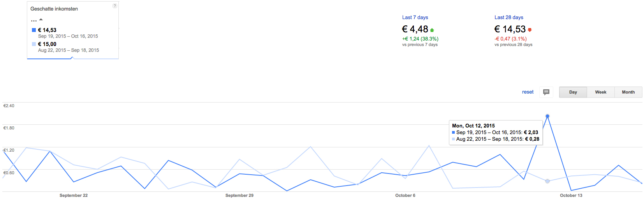Click the ellipsis metric selector icon
This screenshot has width=644, height=200.
(34, 20)
